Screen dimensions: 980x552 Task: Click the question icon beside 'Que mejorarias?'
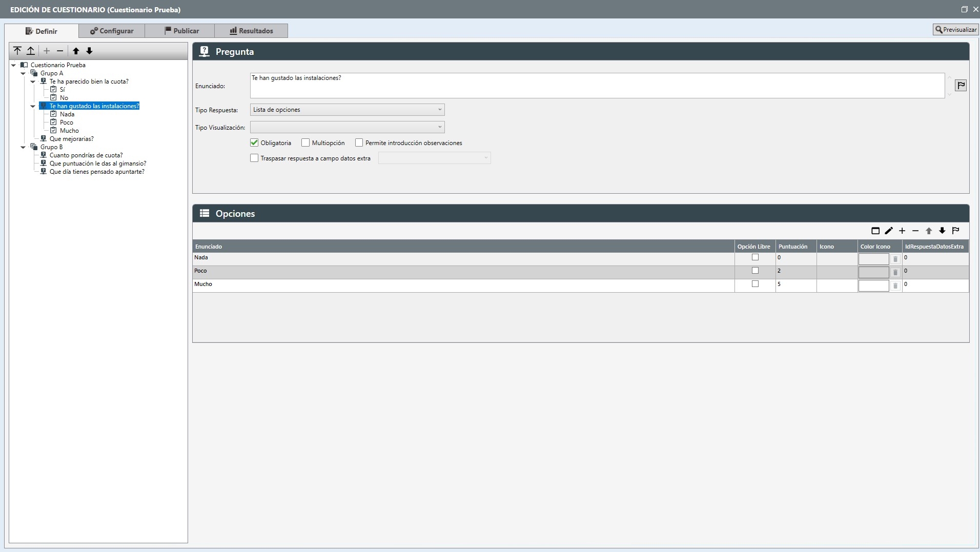44,139
